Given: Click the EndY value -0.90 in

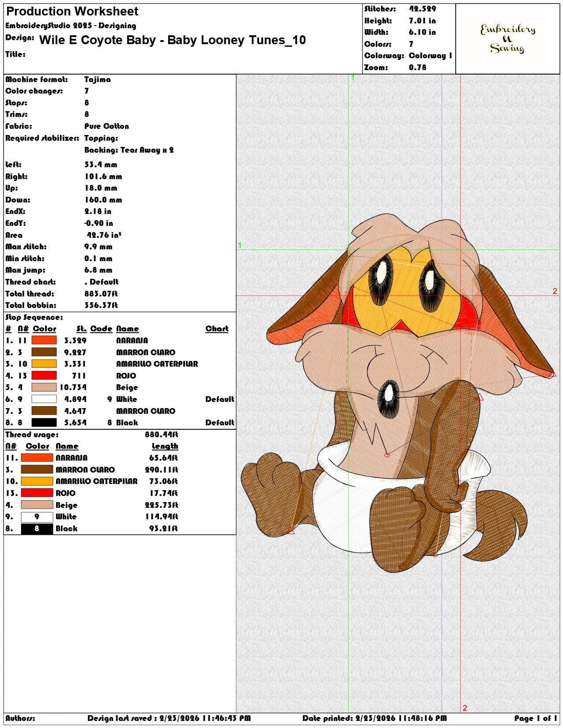Looking at the screenshot, I should pyautogui.click(x=99, y=223).
